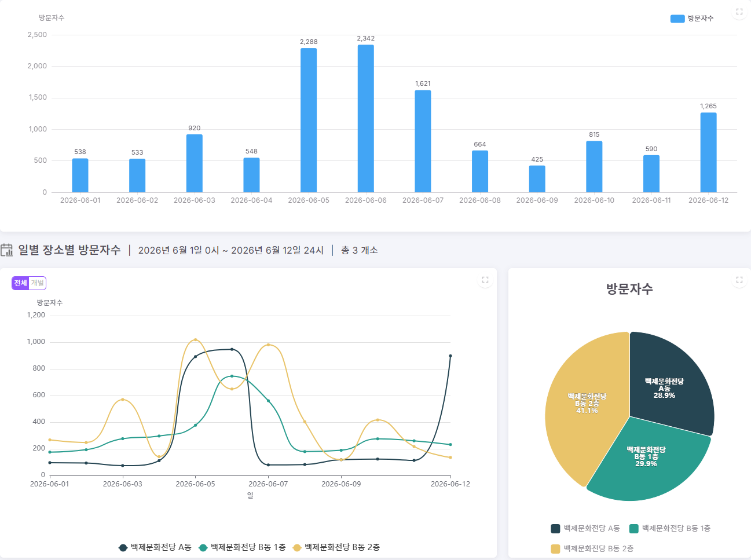Click the pie chart title 방문자수
This screenshot has height=560, width=751.
tap(629, 289)
